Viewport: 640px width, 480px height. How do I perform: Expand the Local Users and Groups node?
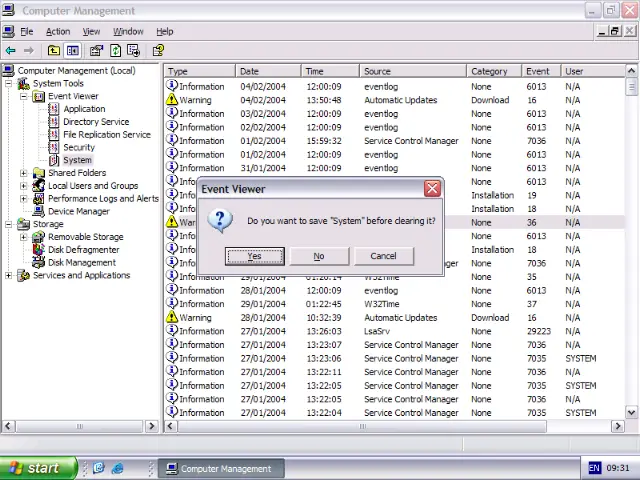tap(24, 186)
